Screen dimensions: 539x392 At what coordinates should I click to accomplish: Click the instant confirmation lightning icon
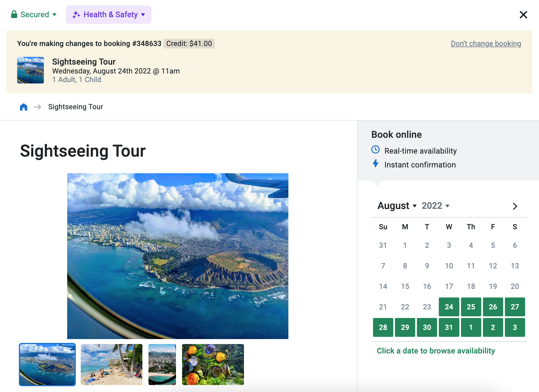tap(375, 164)
